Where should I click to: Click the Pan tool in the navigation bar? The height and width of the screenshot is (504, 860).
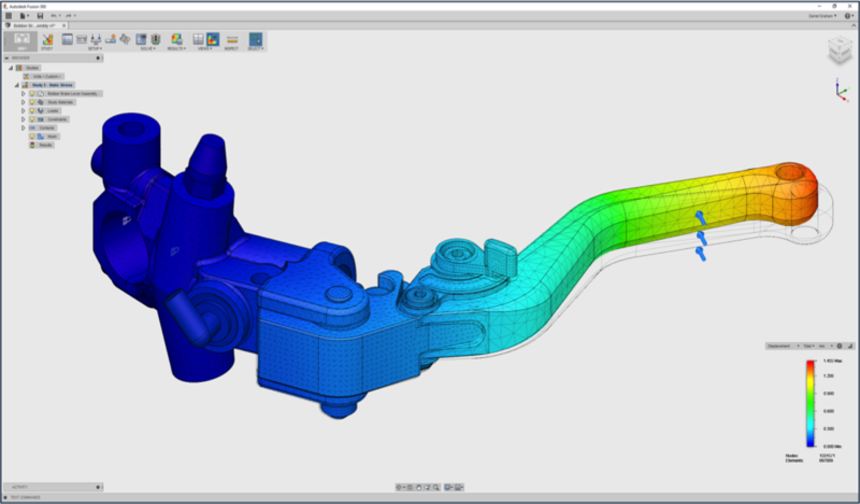tap(419, 487)
